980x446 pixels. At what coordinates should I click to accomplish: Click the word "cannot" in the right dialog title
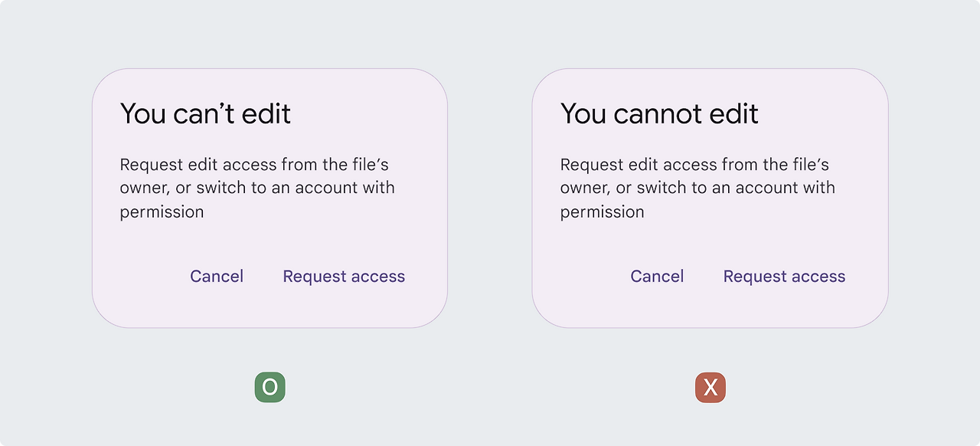(660, 114)
